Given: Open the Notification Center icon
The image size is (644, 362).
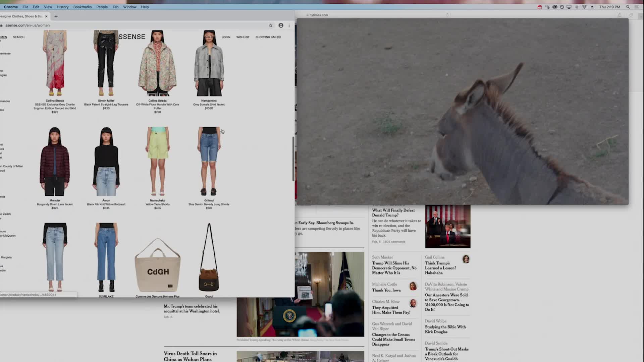Looking at the screenshot, I should [636, 7].
